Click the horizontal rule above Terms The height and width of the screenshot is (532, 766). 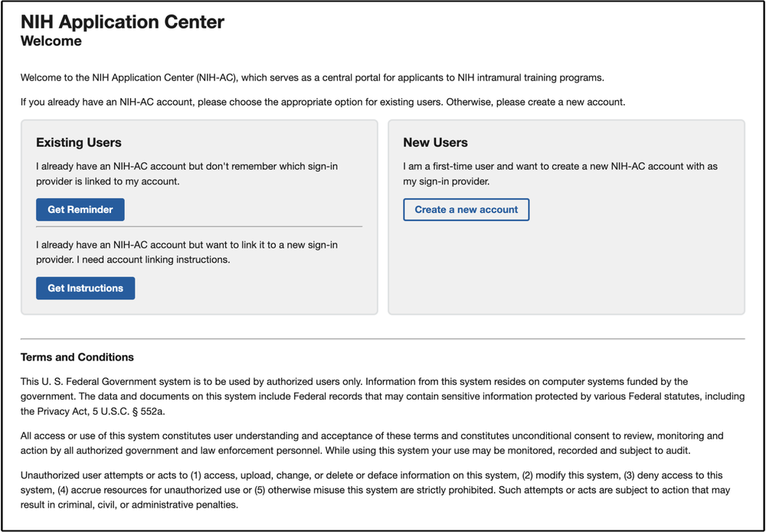(x=382, y=338)
